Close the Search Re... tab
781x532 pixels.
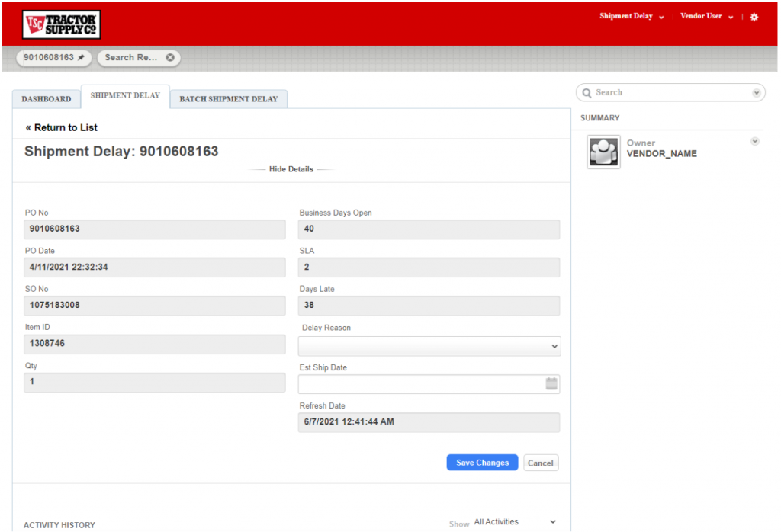(170, 58)
